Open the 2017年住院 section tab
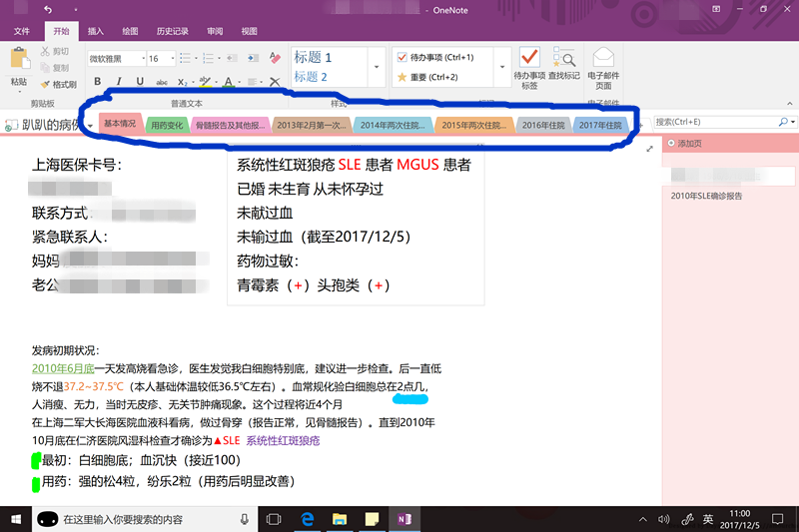799x532 pixels. 600,125
